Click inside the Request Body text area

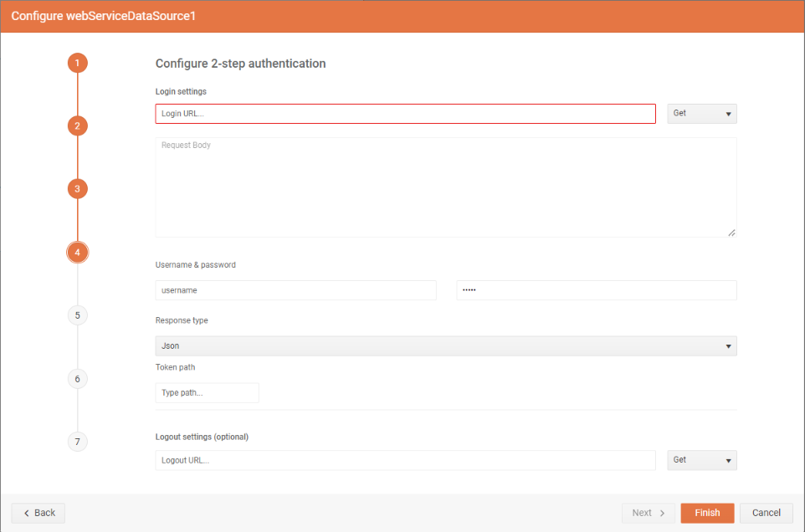coord(446,184)
